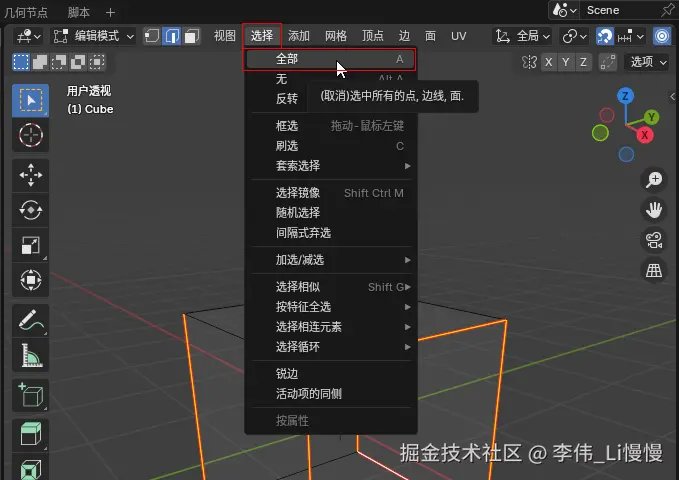Expand the 加选/减选 submenu
679x480 pixels.
point(331,260)
